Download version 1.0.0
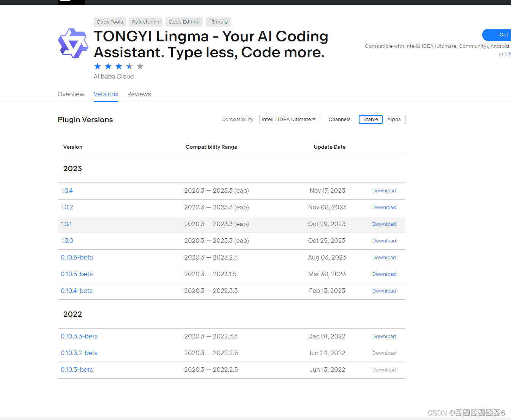Image resolution: width=511 pixels, height=420 pixels. pyautogui.click(x=384, y=241)
